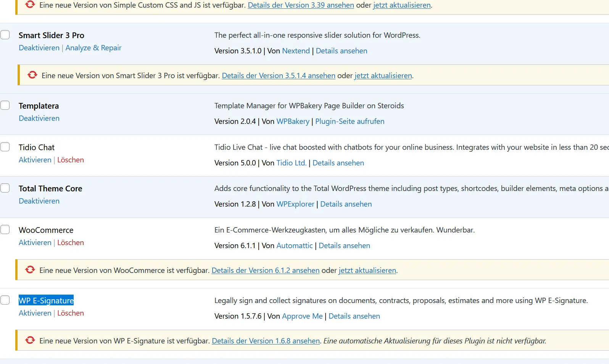
Task: Deactivate Total Theme Core plugin
Action: pyautogui.click(x=39, y=201)
